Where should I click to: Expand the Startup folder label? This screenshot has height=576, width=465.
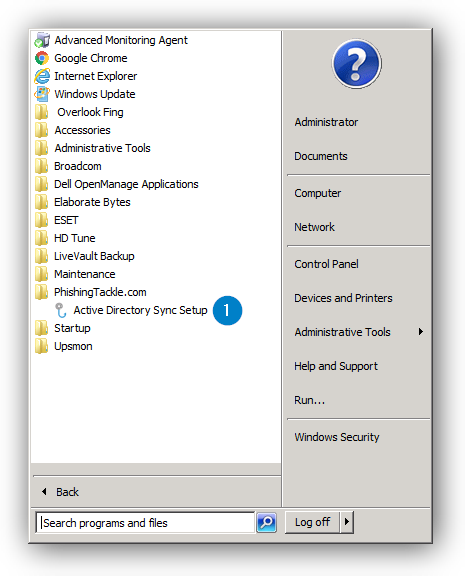72,328
